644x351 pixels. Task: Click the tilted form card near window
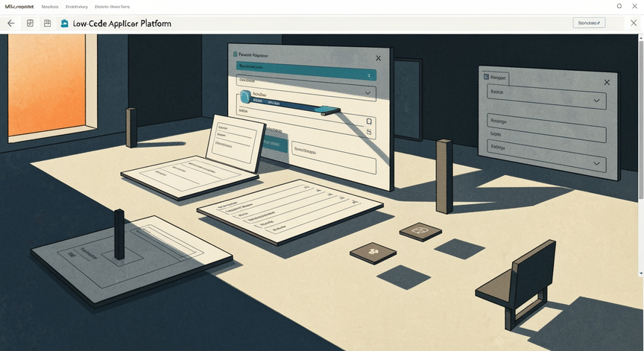click(x=236, y=143)
